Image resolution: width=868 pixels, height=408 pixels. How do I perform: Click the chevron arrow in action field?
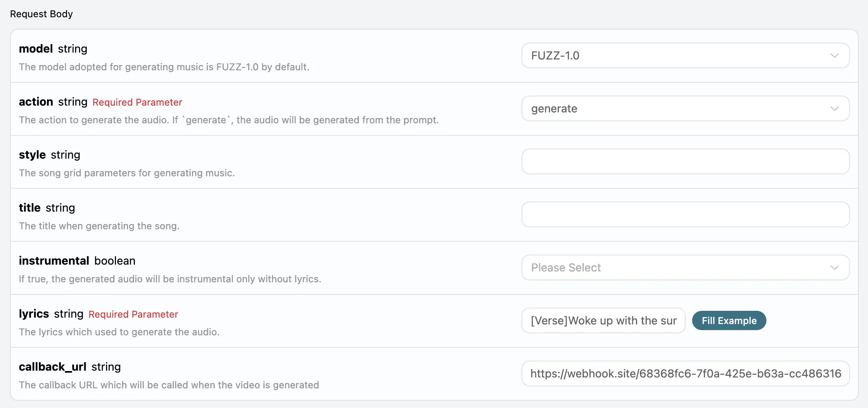[x=834, y=108]
